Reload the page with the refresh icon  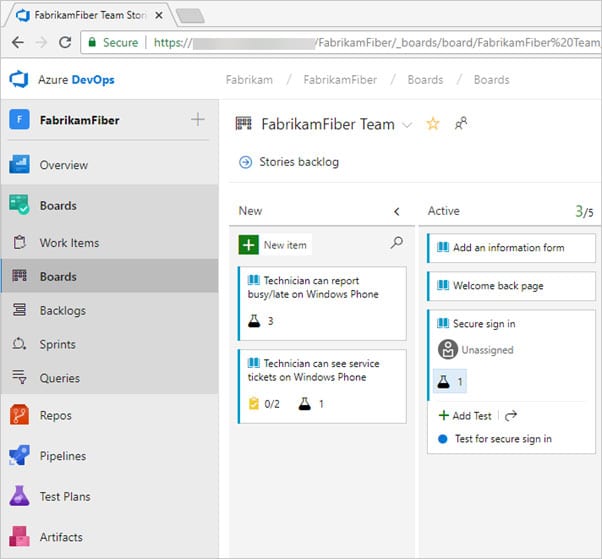click(x=65, y=42)
